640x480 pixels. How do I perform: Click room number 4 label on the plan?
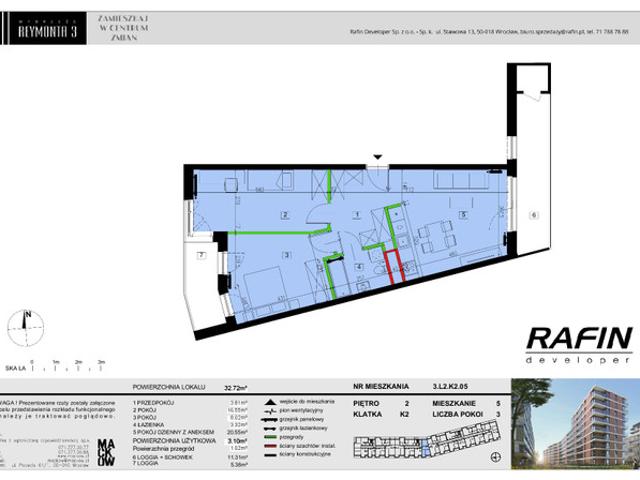[x=359, y=267]
